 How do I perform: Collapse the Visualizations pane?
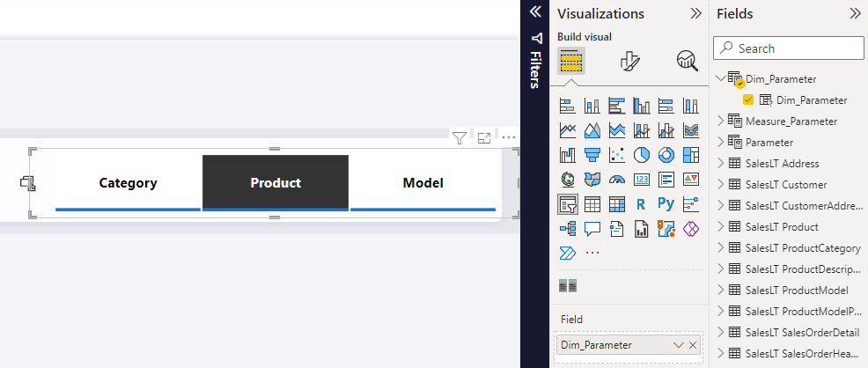point(695,14)
